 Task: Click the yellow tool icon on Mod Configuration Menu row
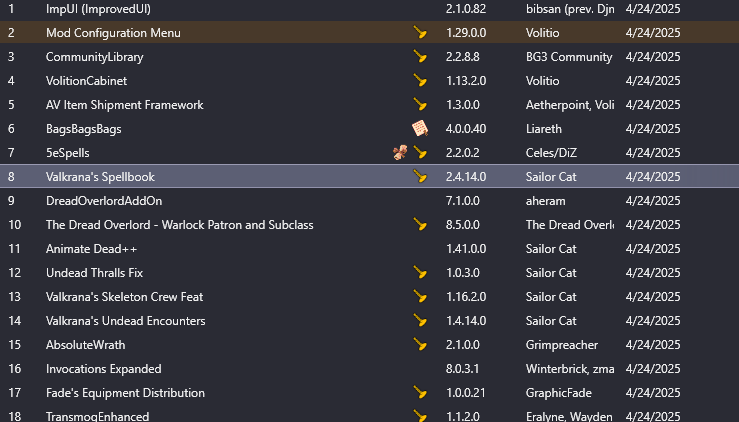[420, 33]
